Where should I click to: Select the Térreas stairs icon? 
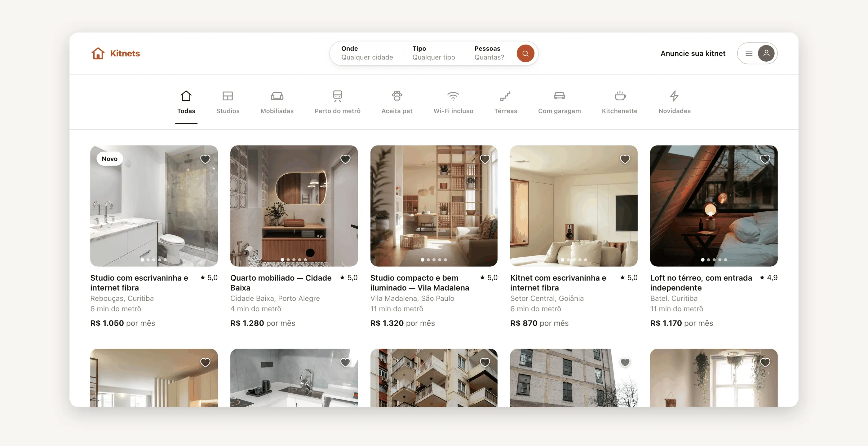tap(505, 96)
